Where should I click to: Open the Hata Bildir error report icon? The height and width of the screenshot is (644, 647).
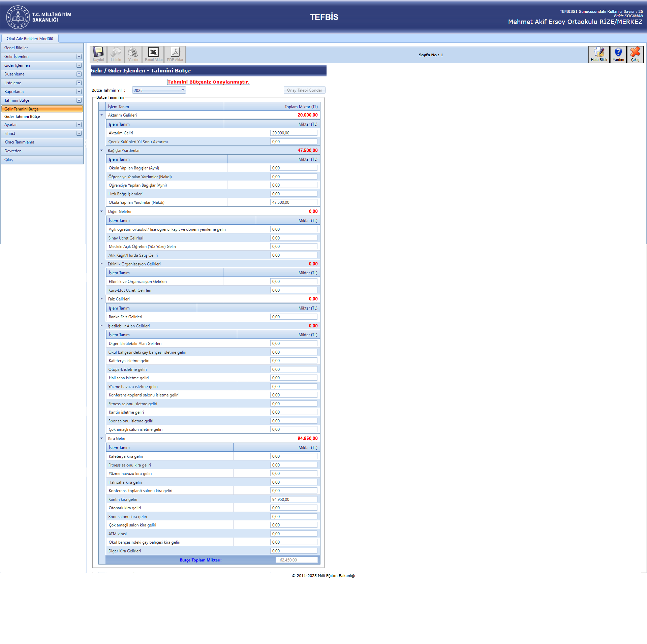click(599, 54)
